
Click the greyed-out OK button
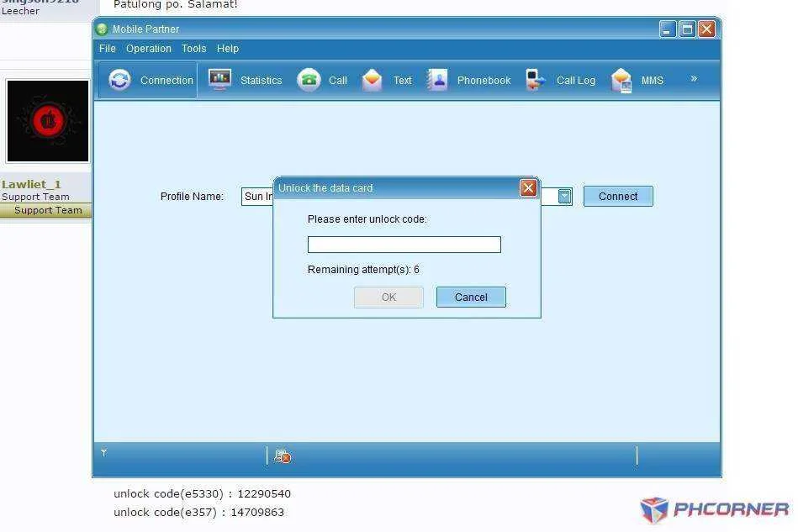click(388, 297)
